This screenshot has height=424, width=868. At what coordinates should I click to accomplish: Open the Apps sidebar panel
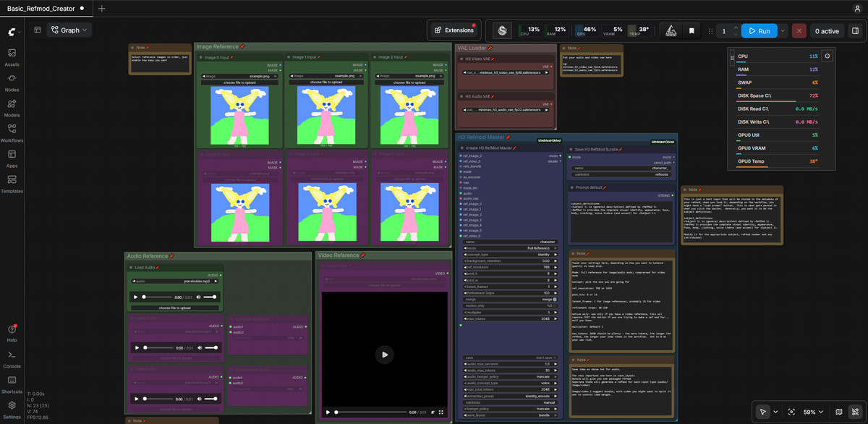click(x=12, y=158)
